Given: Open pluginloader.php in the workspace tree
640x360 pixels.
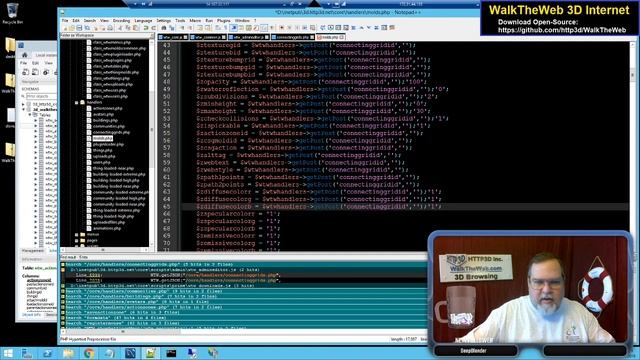Looking at the screenshot, I should 108,144.
